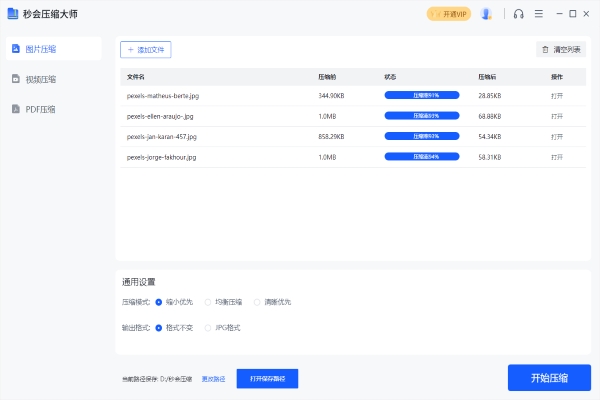The width and height of the screenshot is (600, 400).
Task: Open the user account avatar
Action: click(x=486, y=14)
